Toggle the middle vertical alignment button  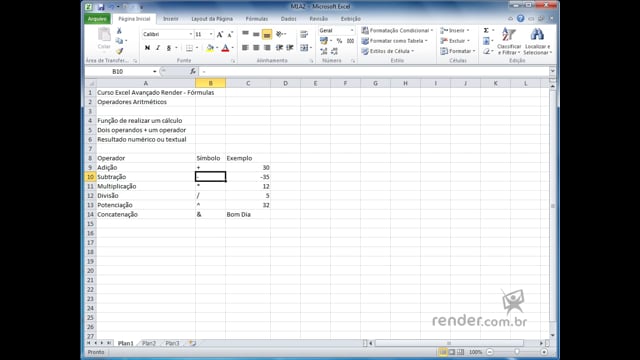[x=256, y=34]
